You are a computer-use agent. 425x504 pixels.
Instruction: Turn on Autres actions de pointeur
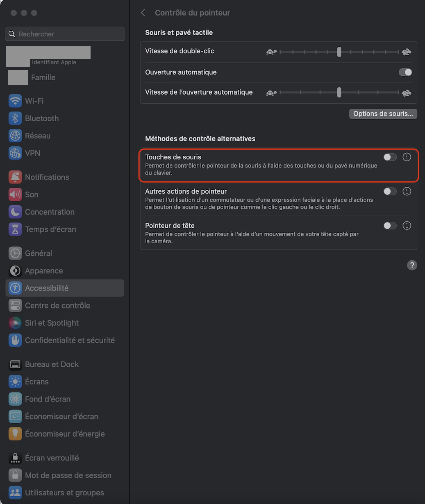pos(390,191)
